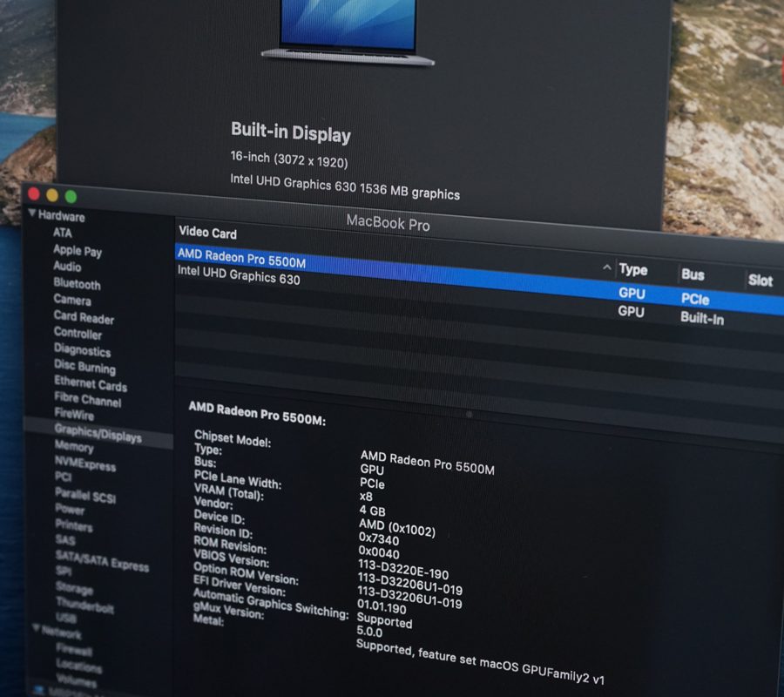Image resolution: width=784 pixels, height=697 pixels.
Task: Select Disc Burning in the sidebar
Action: [x=84, y=367]
